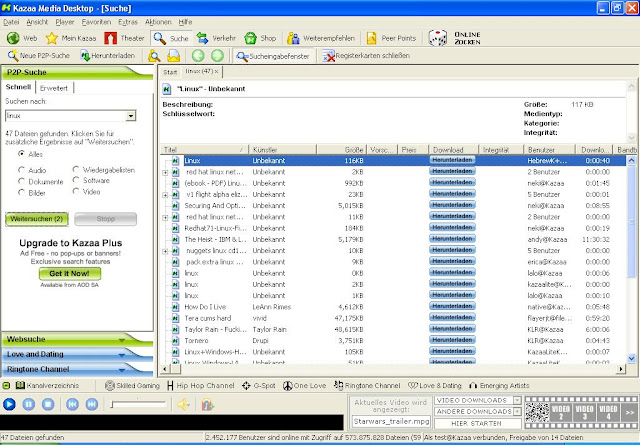Open the Skilled Gaming channel
Screen dimensions: 640x445
[132, 385]
